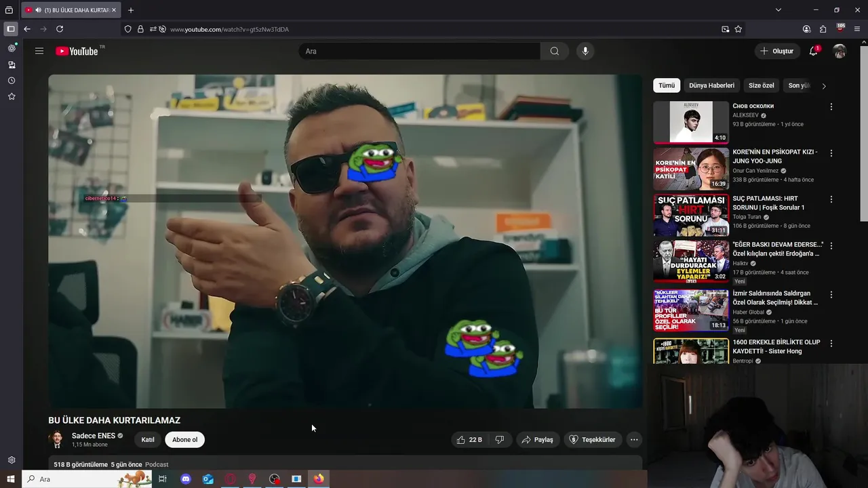Click the Teşekkürler thanks button
Viewport: 868px width, 488px height.
point(592,440)
